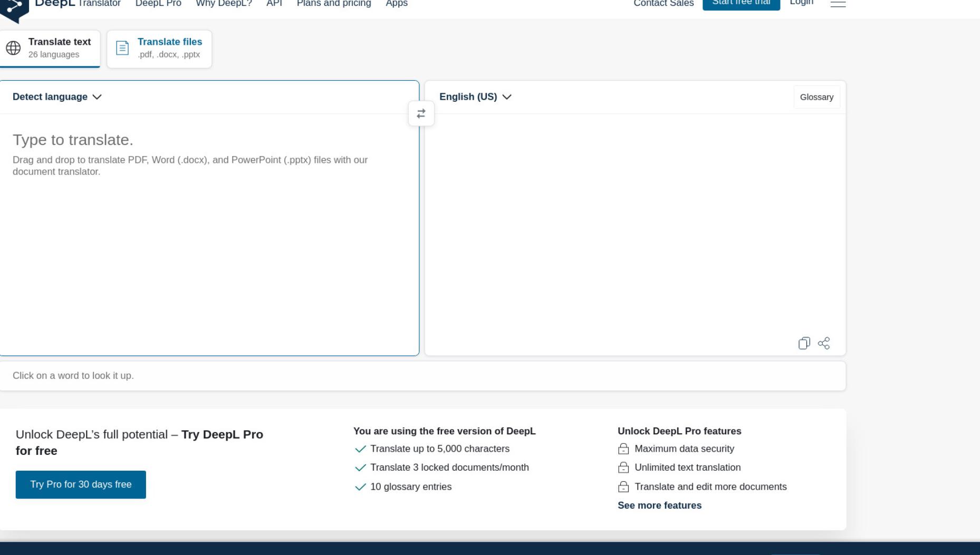Click the 'Try DeepL Pro for free' headline
Screen dimensions: 980x555
(139, 442)
